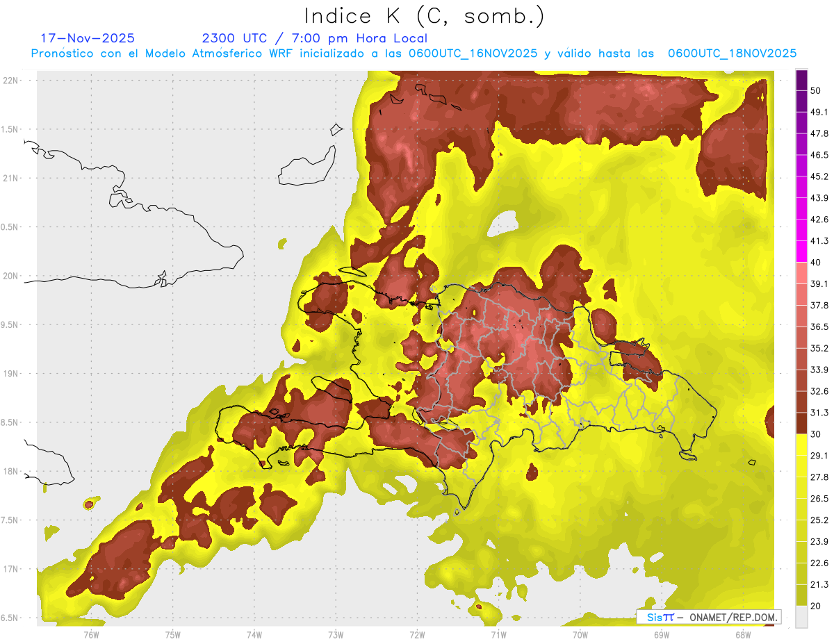Click the "2300 UTC / 7:00 pm Hora Local" time text
The width and height of the screenshot is (834, 644).
(315, 38)
